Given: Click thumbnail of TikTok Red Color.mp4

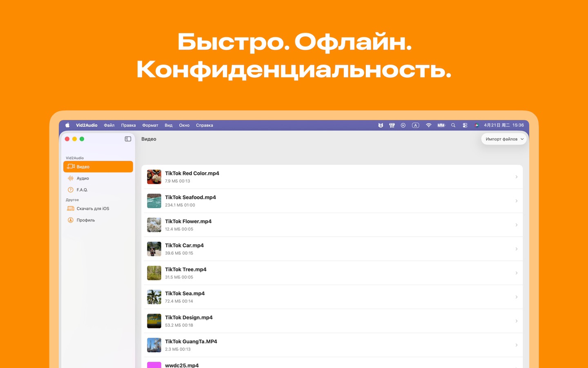Looking at the screenshot, I should (154, 177).
